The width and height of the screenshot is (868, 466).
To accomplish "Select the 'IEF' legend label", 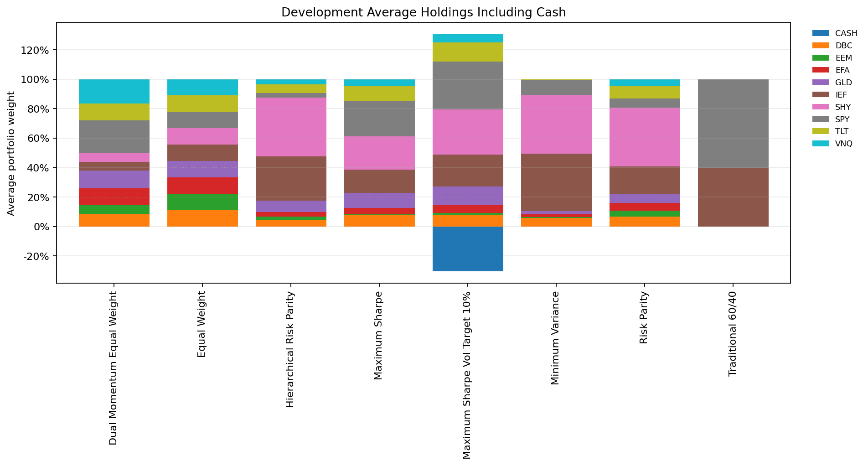I will coord(841,95).
